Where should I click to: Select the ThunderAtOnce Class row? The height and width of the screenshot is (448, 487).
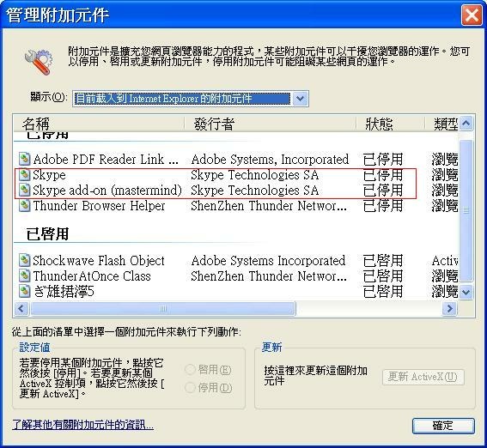236,275
